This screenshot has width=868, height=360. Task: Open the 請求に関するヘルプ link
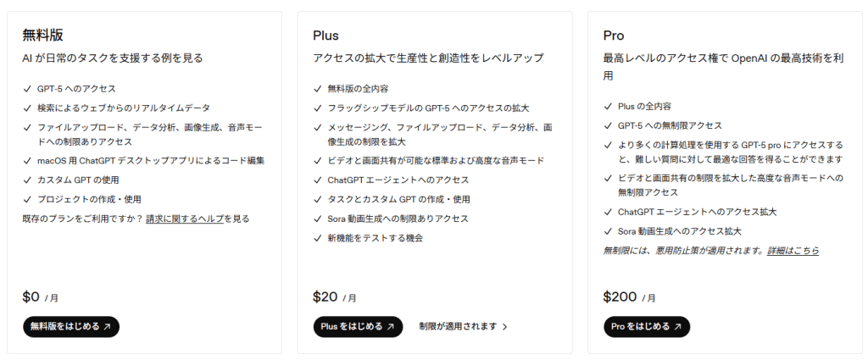[x=185, y=219]
